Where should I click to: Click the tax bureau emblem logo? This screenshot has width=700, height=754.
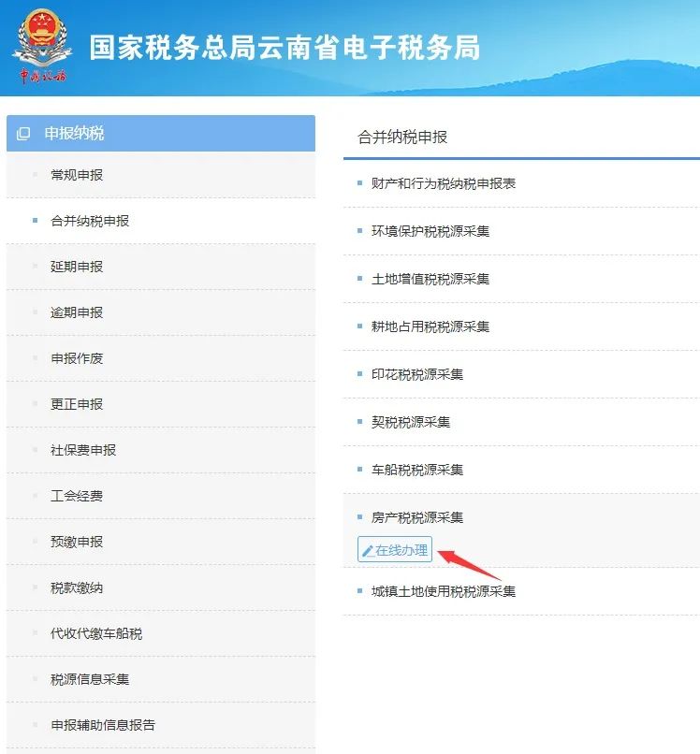(42, 47)
